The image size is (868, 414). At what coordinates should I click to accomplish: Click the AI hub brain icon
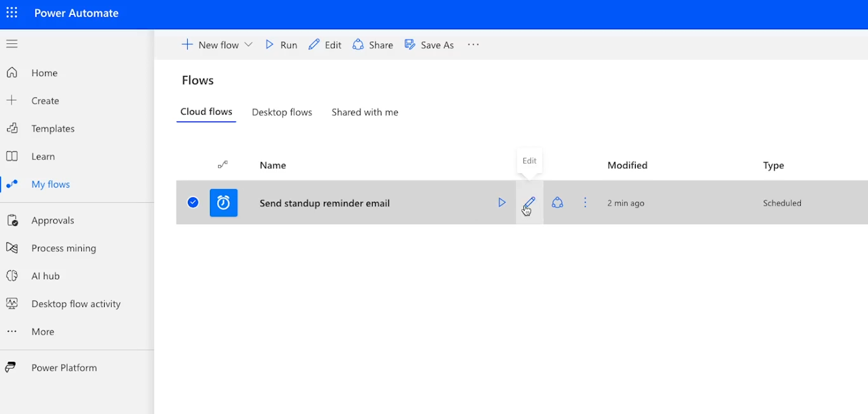click(12, 276)
